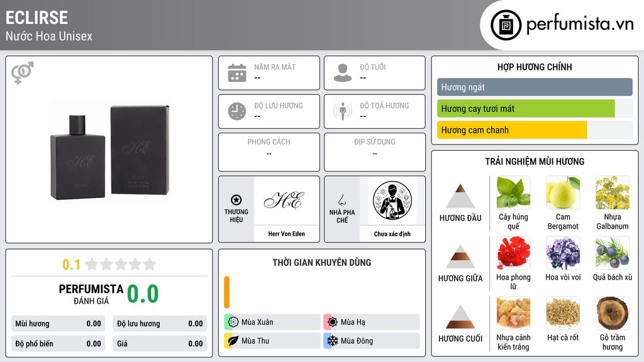Click the Chưa xác định perfumer label
Viewport: 644px width, 362px height.
click(x=392, y=234)
